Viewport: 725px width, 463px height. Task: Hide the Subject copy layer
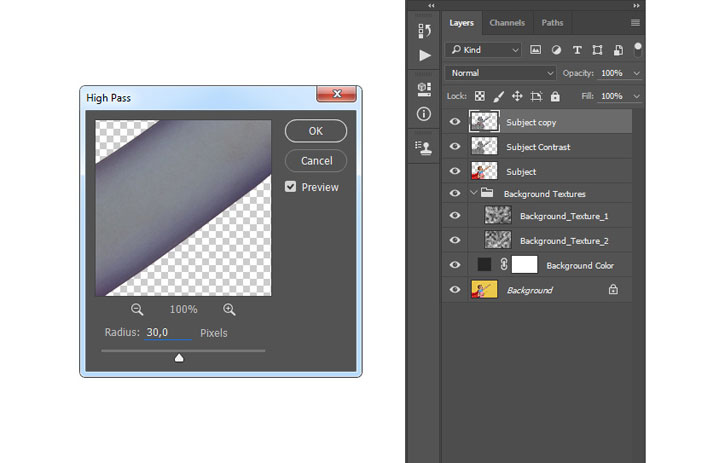[x=455, y=122]
